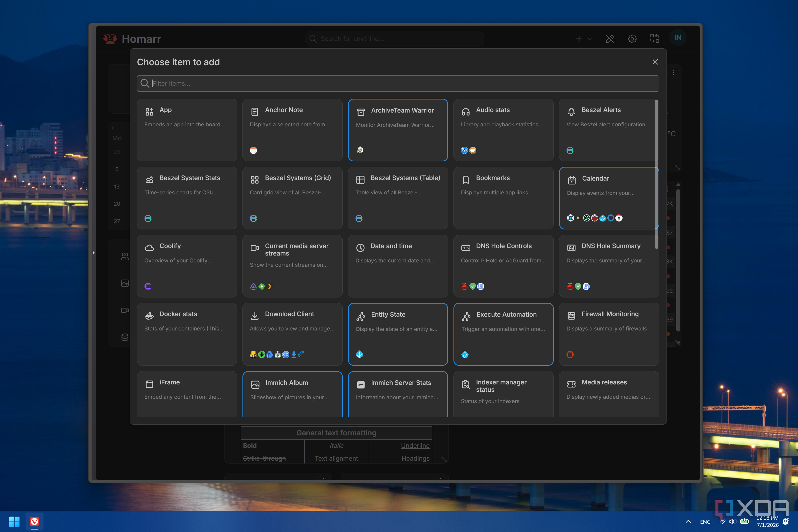Click the Audio stats headphones icon
Image resolution: width=798 pixels, height=532 pixels.
click(x=465, y=112)
